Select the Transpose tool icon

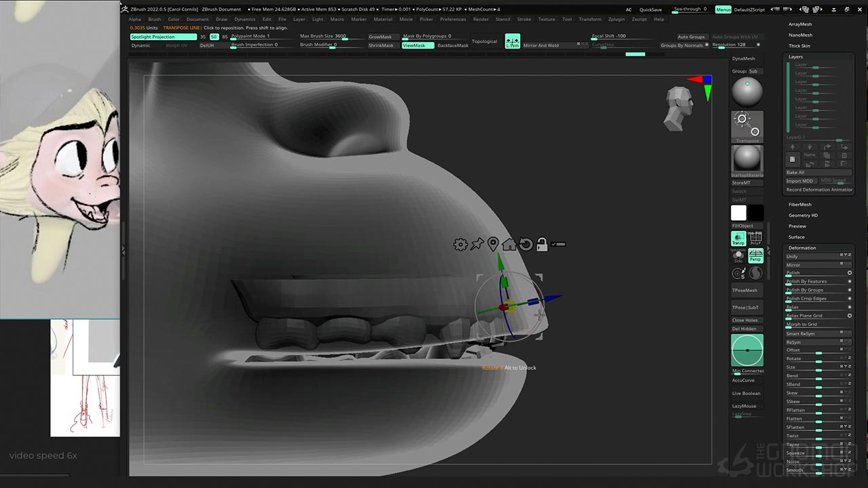(x=747, y=125)
